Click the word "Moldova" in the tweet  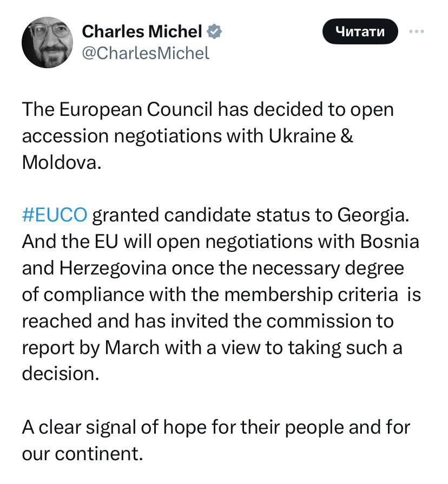[59, 162]
